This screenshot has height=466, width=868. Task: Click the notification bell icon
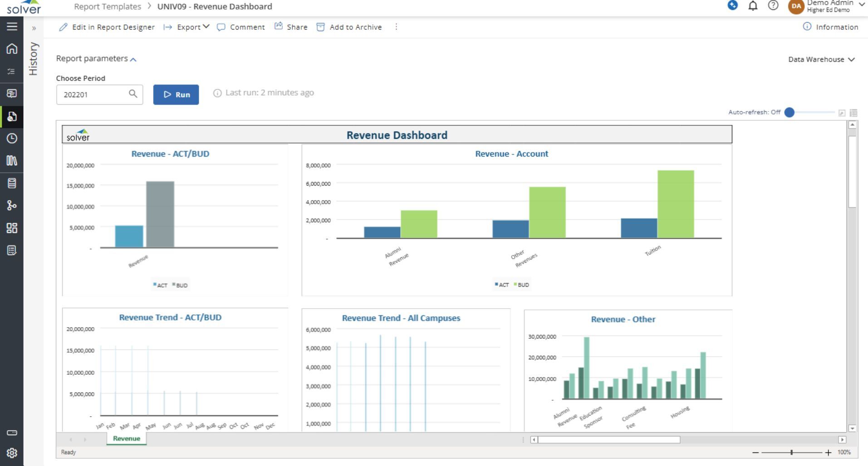click(753, 6)
